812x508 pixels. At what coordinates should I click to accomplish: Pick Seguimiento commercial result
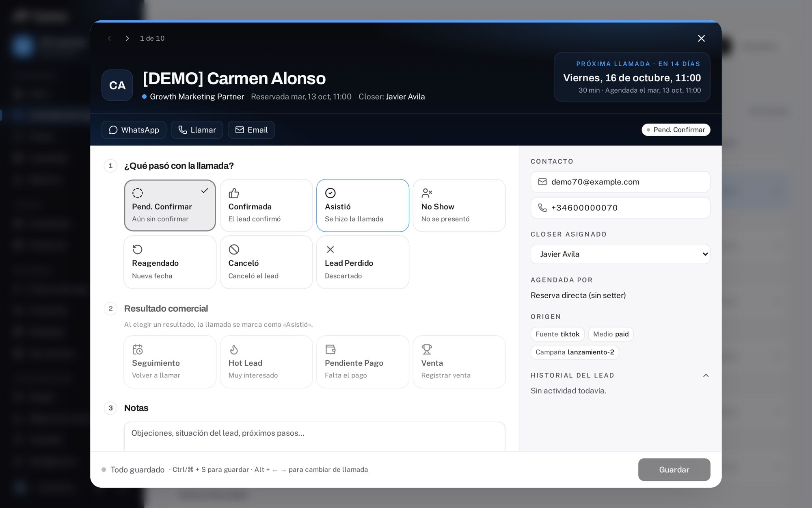click(170, 362)
